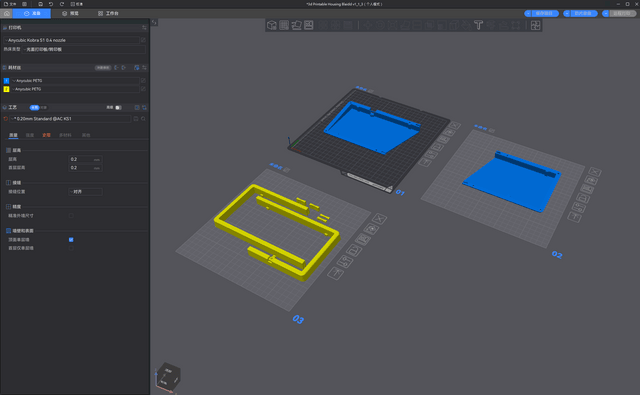640x395 pixels.
Task: Select the Lay on face tool
Action: pyautogui.click(x=404, y=25)
